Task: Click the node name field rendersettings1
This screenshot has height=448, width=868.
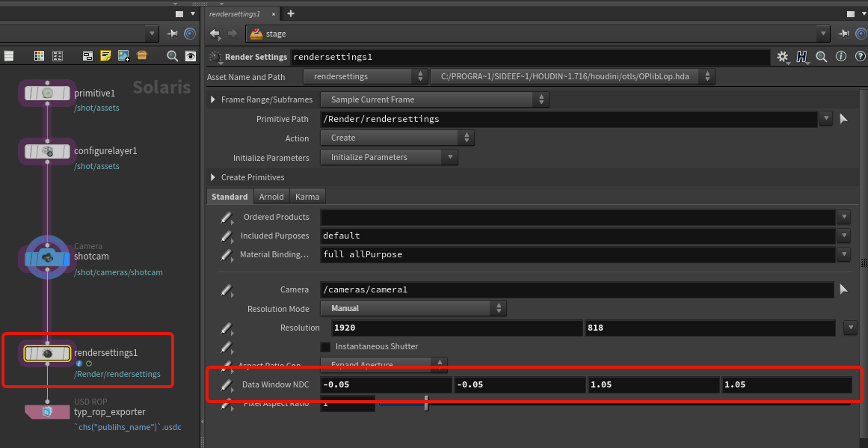Action: pos(530,57)
